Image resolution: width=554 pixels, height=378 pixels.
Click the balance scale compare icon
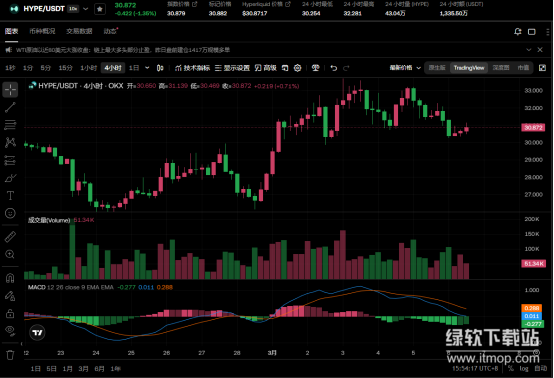pyautogui.click(x=316, y=68)
